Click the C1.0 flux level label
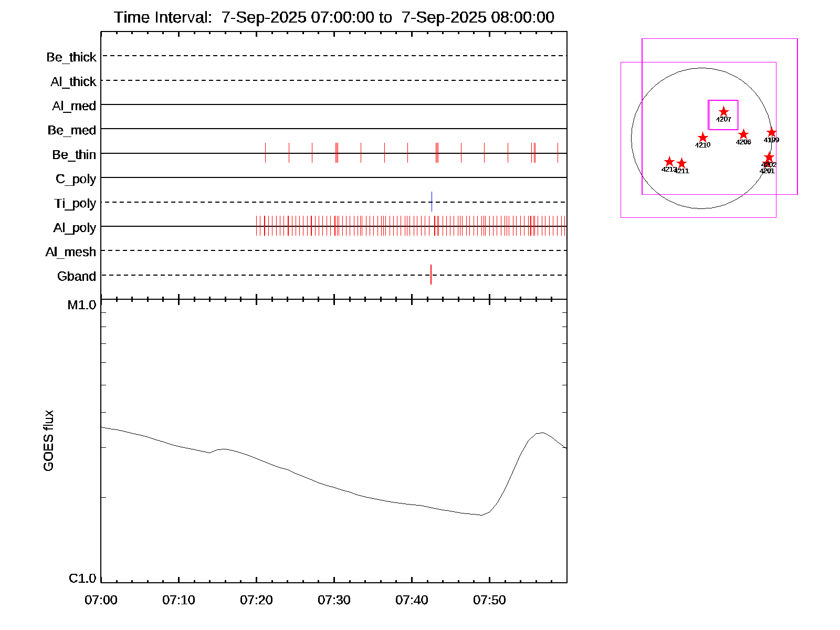Image resolution: width=840 pixels, height=630 pixels. [82, 578]
